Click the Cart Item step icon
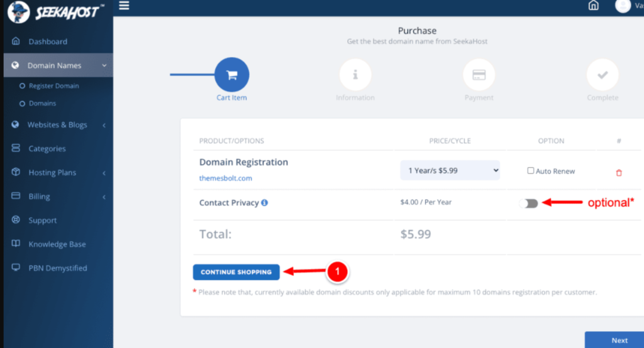This screenshot has width=644, height=348. (231, 75)
